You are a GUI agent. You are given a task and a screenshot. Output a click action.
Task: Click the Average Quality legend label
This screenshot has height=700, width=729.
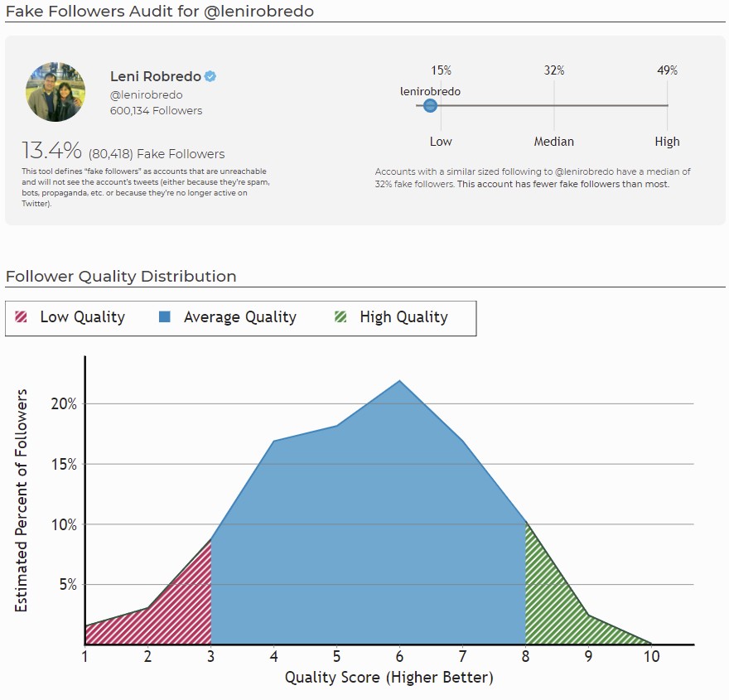(x=240, y=317)
